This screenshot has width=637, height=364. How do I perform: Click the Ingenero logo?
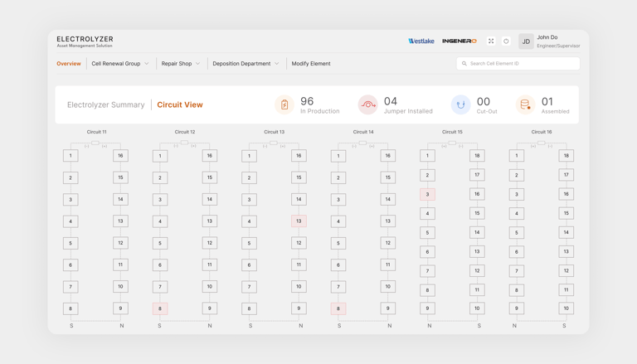460,41
